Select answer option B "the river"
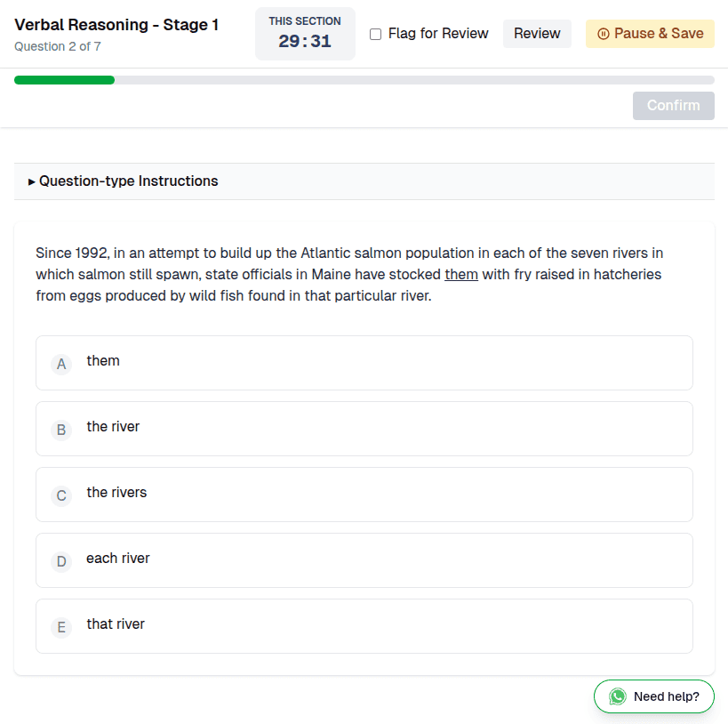The height and width of the screenshot is (724, 728). [x=364, y=429]
